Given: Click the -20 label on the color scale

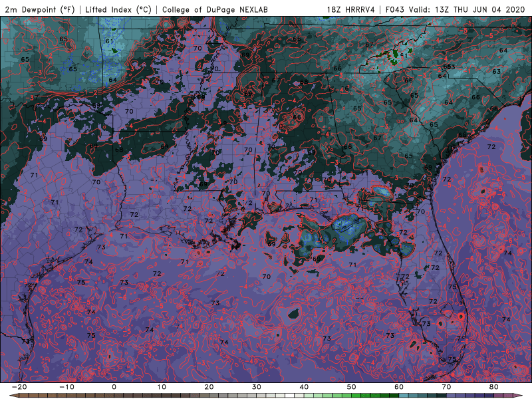Looking at the screenshot, I should [19, 387].
